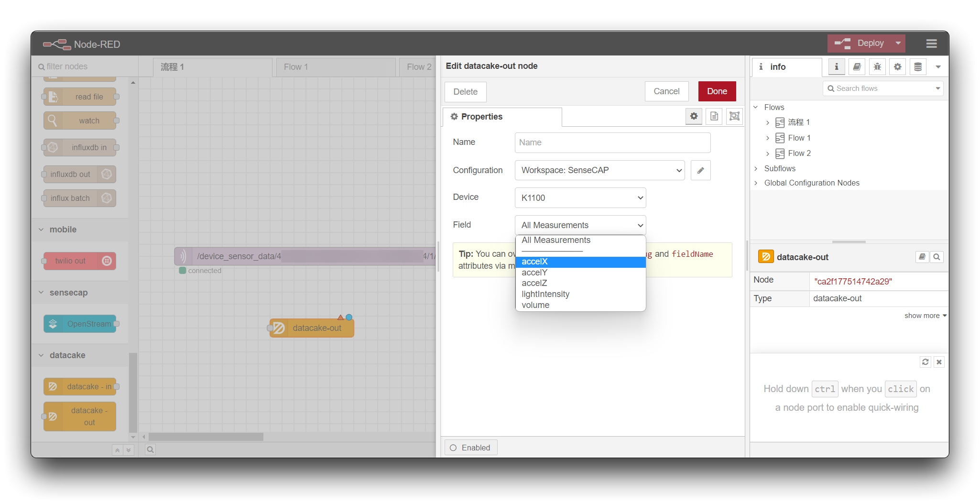
Task: Edit configuration with pencil icon
Action: click(x=700, y=170)
